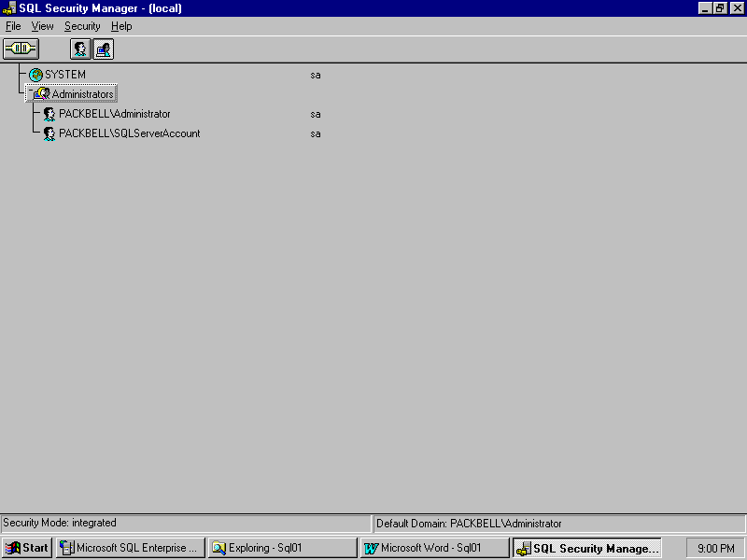Image resolution: width=747 pixels, height=560 pixels.
Task: Switch to Microsoft Word - Sql01 taskbar button
Action: tap(434, 548)
